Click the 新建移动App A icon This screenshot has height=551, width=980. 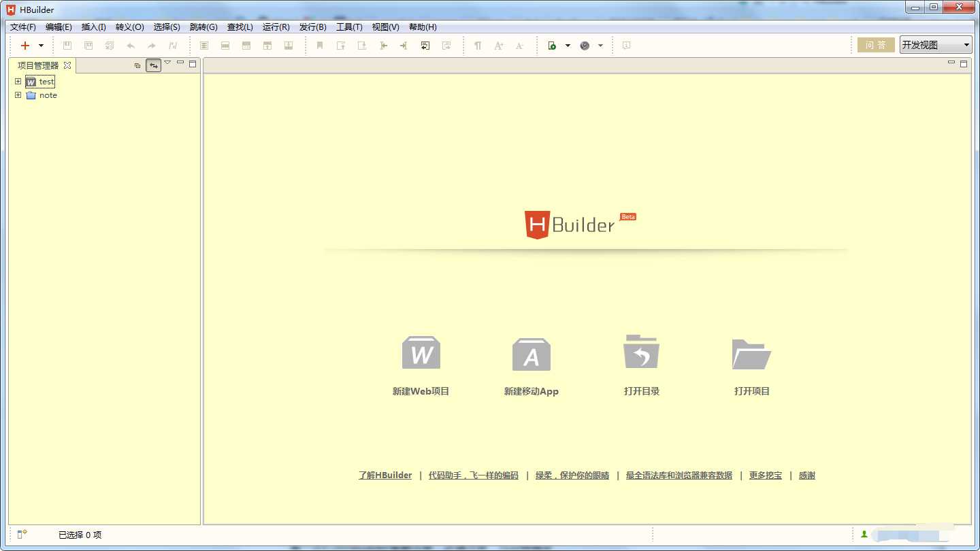point(532,354)
